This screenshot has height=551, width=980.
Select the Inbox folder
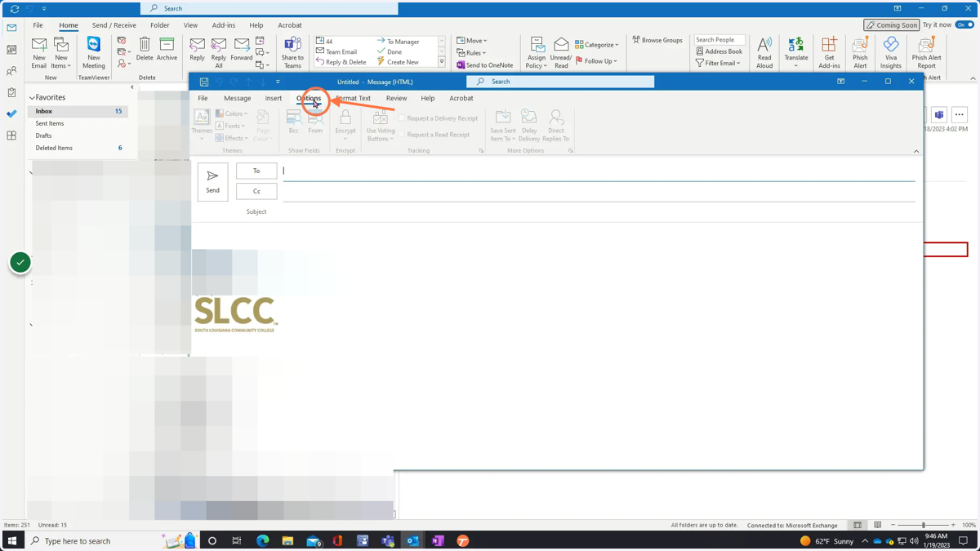click(x=78, y=111)
